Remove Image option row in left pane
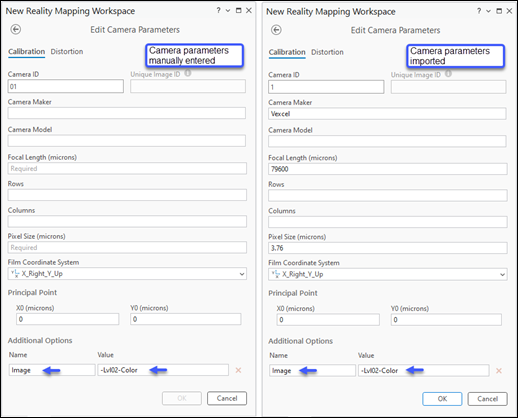The image size is (518, 418). coord(238,370)
